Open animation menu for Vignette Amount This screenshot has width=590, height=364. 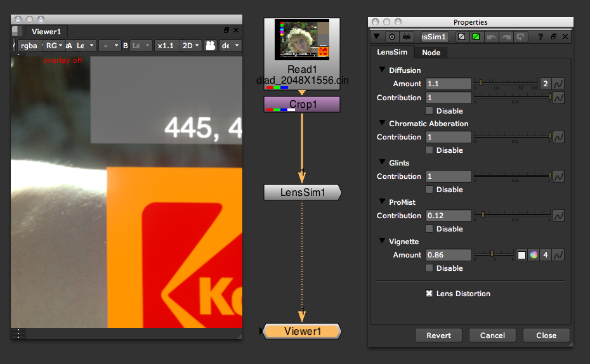[x=558, y=255]
